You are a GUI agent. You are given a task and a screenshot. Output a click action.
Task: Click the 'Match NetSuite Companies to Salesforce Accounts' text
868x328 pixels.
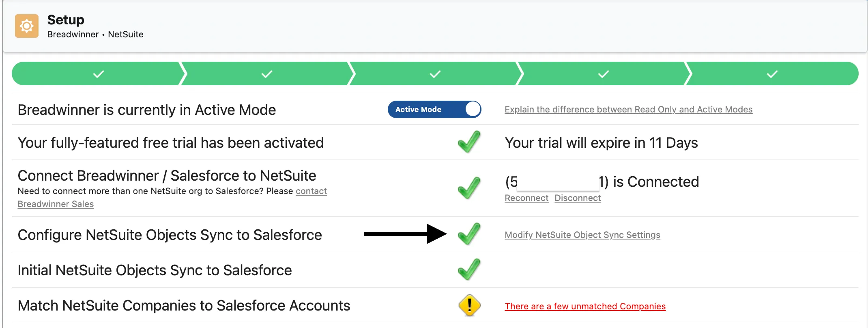click(184, 306)
